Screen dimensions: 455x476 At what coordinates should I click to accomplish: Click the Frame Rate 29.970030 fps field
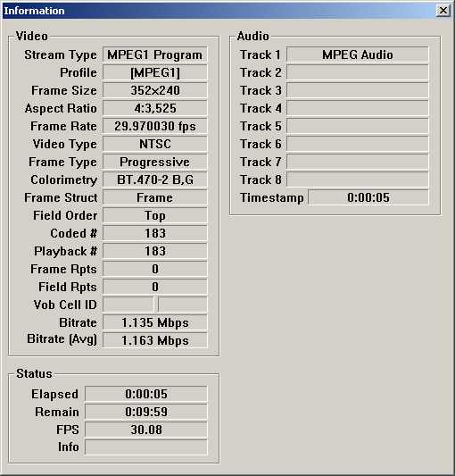click(x=155, y=126)
